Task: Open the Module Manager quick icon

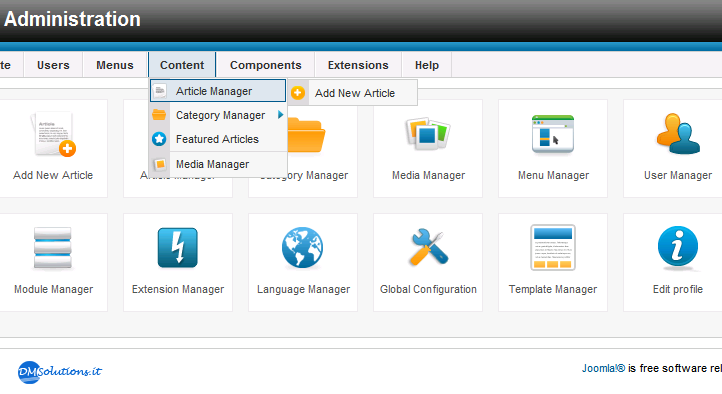Action: [x=53, y=248]
